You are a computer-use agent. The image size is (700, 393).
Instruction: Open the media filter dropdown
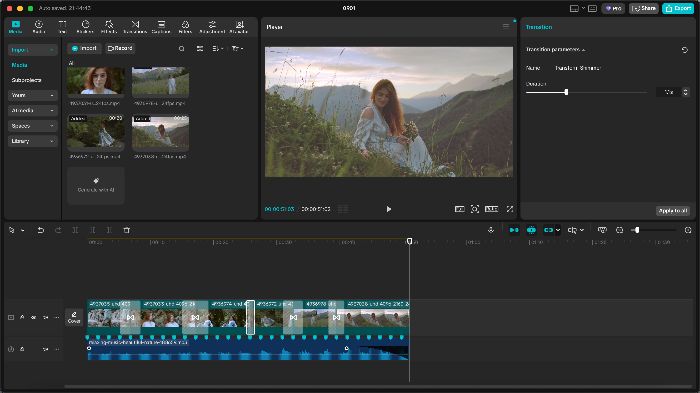point(237,48)
